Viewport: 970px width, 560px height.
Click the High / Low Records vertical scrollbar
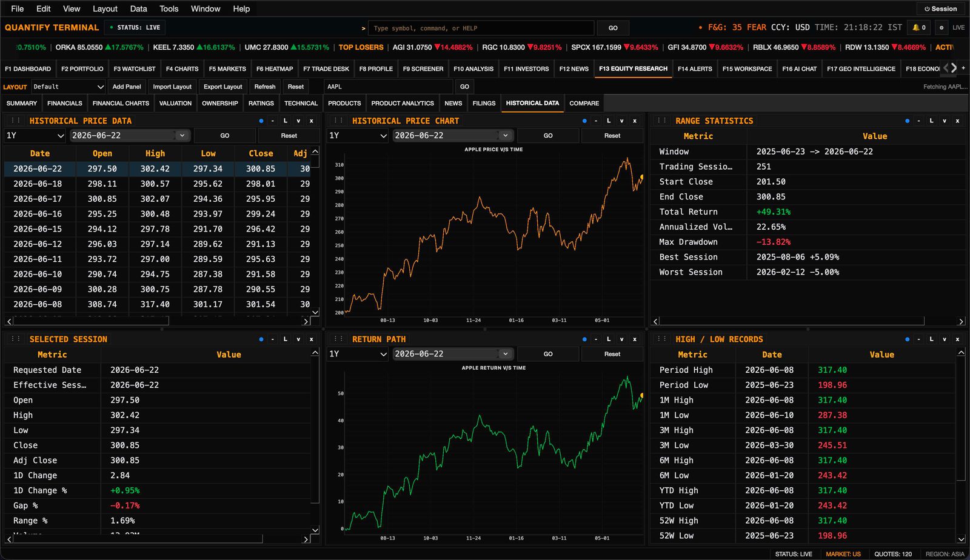(961, 418)
